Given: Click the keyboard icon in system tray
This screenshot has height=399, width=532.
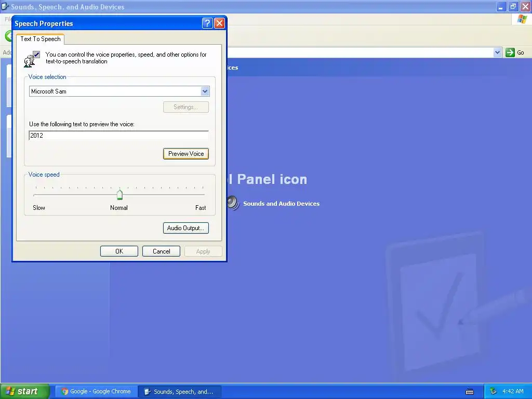Looking at the screenshot, I should pos(470,392).
